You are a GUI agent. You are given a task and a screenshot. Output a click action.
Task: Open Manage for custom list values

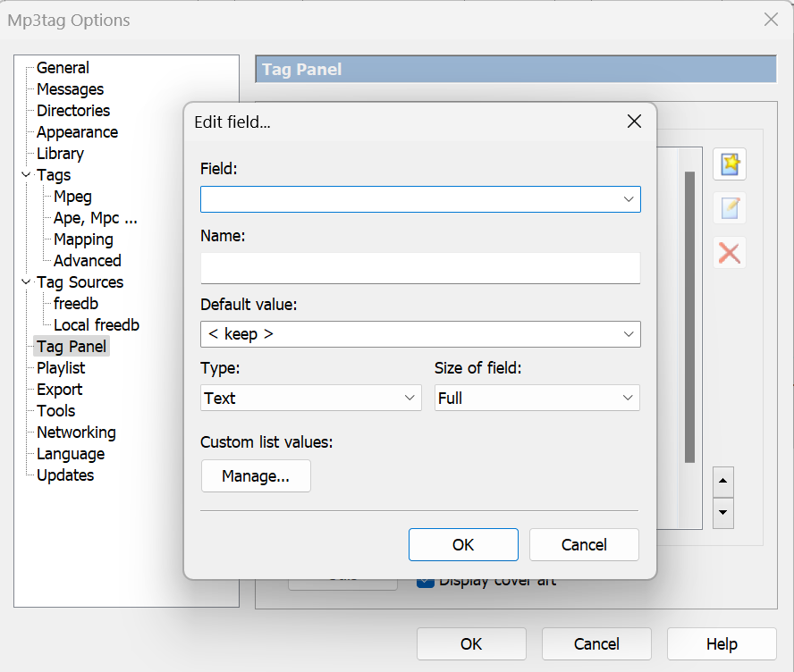[x=256, y=475]
